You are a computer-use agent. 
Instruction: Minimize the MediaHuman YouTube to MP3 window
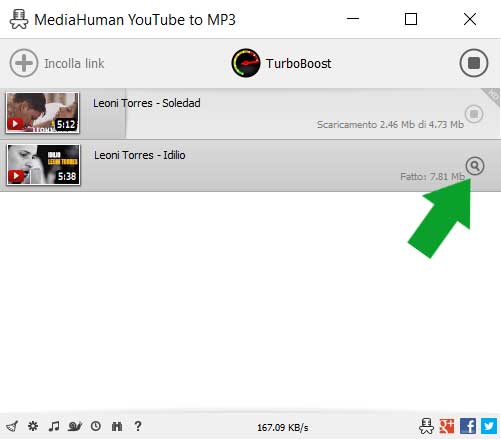[x=353, y=19]
